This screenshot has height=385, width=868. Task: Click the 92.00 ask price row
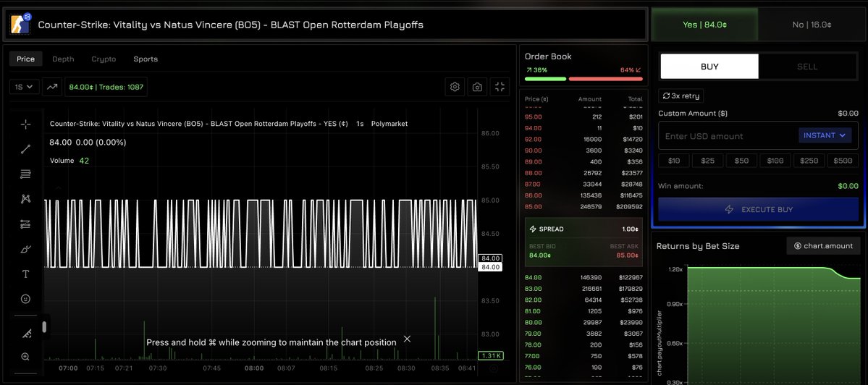coord(583,140)
